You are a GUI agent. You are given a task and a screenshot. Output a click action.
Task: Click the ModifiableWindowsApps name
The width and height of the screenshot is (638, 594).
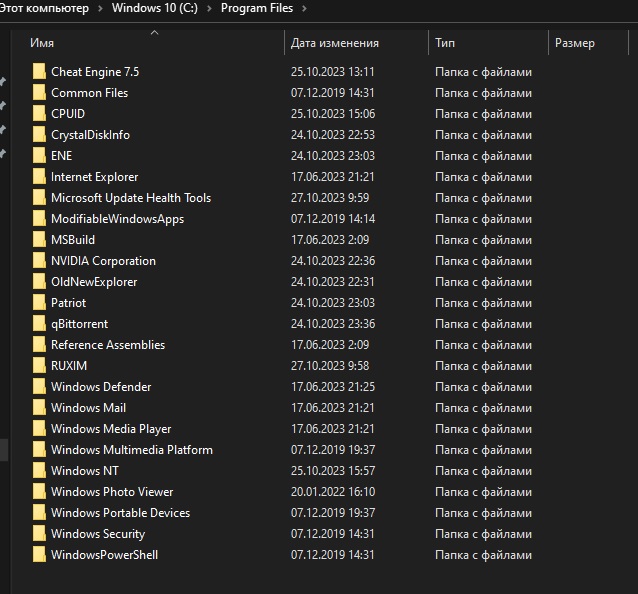tap(117, 218)
